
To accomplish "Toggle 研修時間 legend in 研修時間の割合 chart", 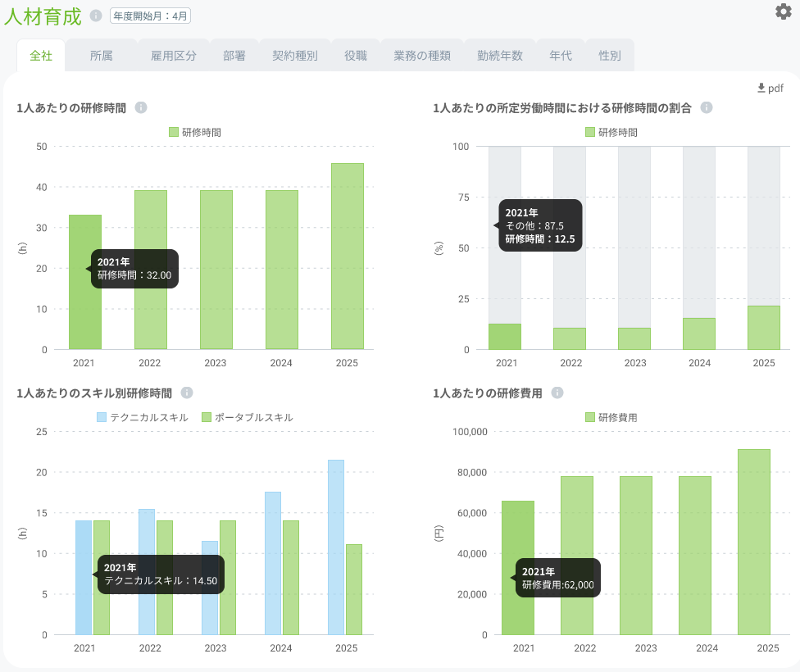I will [611, 132].
